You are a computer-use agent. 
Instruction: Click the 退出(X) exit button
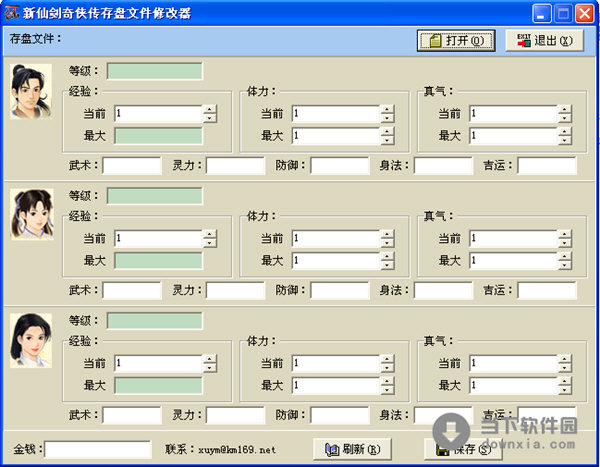[x=545, y=41]
